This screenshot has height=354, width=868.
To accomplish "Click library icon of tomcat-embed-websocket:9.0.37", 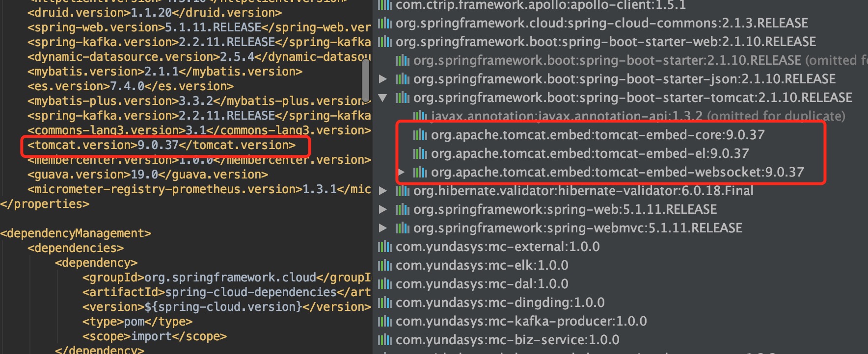I will [420, 172].
